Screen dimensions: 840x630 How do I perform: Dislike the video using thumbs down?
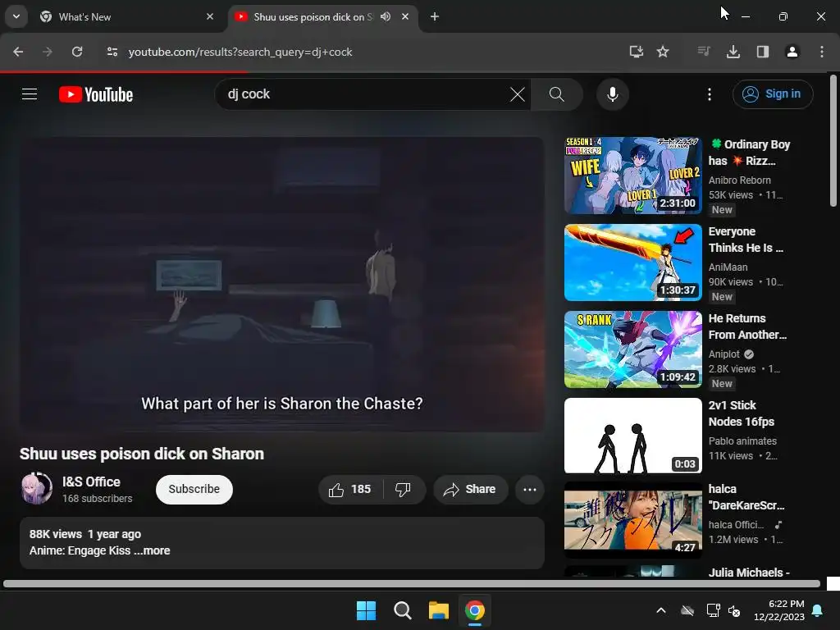(403, 489)
